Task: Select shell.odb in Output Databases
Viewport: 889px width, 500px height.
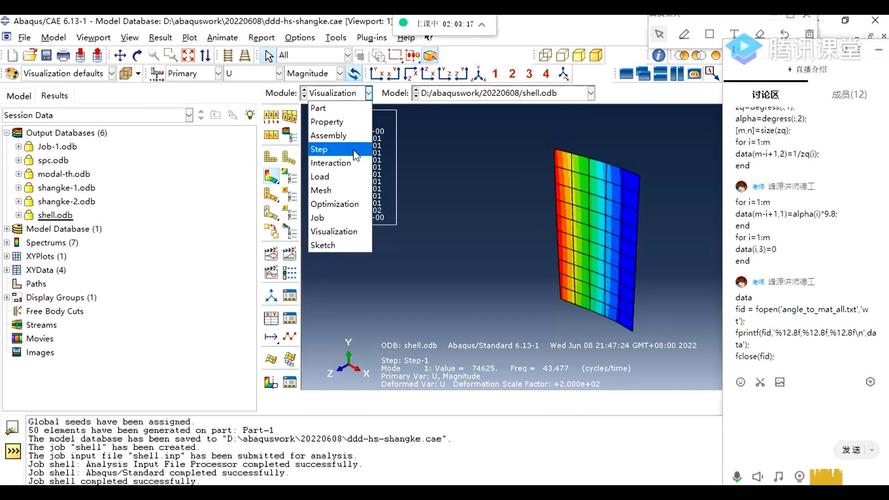Action: [55, 215]
